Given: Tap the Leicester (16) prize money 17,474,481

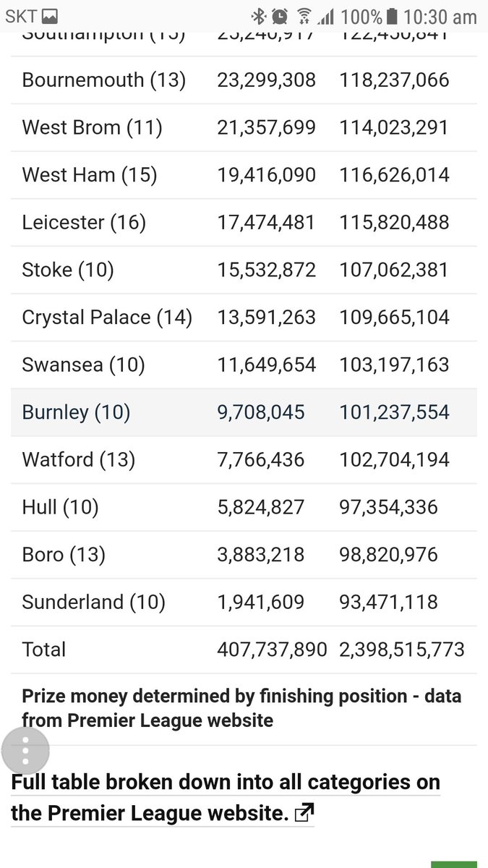Looking at the screenshot, I should pyautogui.click(x=266, y=222).
